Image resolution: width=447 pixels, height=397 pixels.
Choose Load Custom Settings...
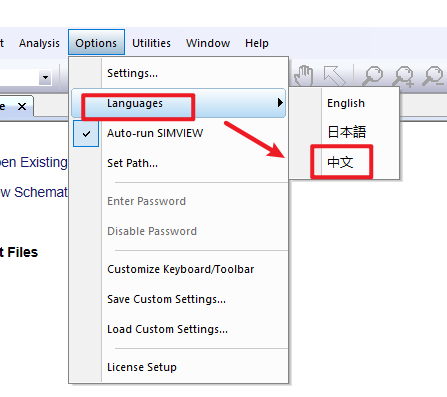point(179,329)
